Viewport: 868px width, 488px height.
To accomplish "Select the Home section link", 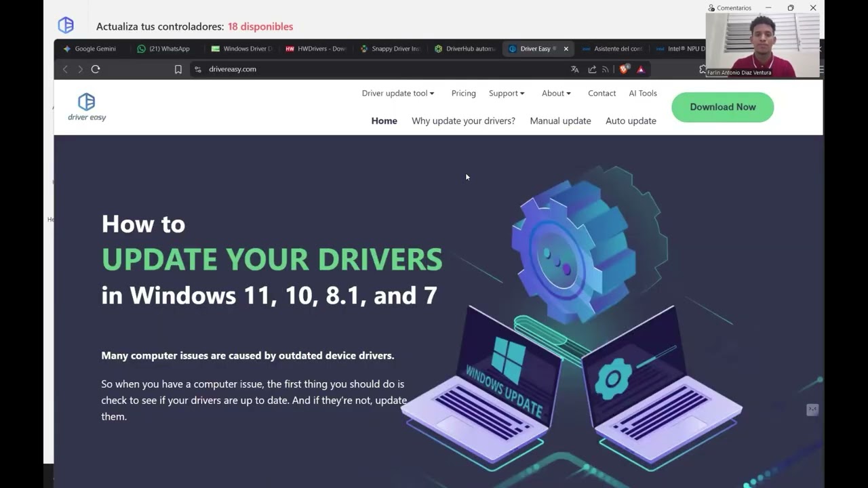I will coord(384,121).
